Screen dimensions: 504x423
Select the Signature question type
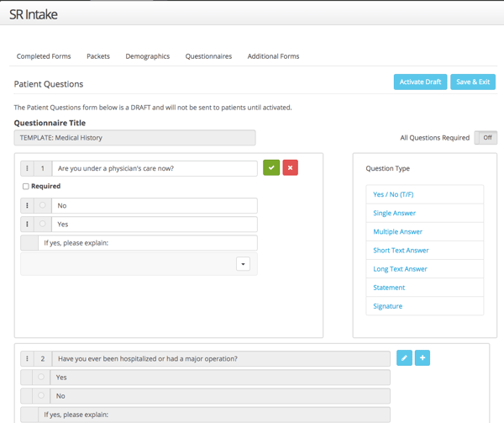[387, 306]
